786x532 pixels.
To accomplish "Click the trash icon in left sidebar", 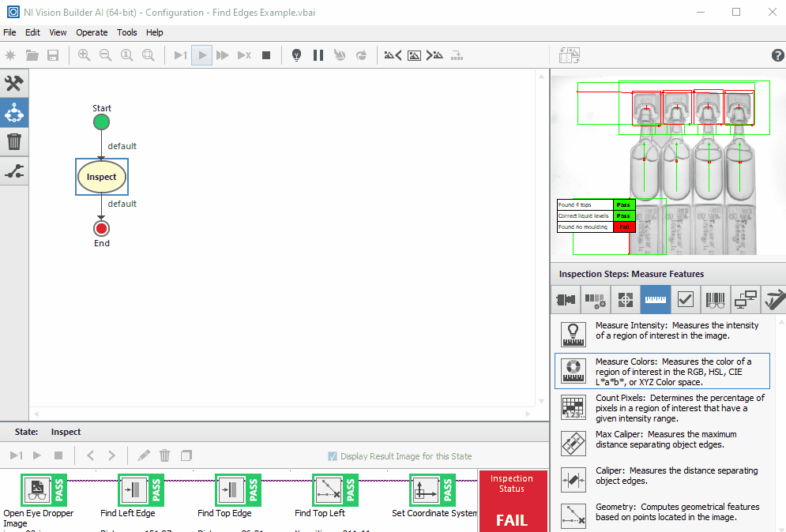I will pos(14,142).
